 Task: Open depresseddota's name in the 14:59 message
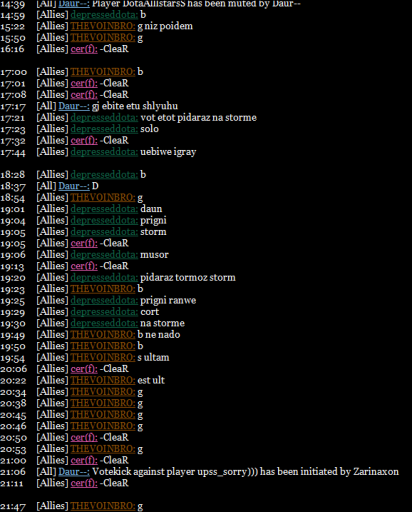click(x=104, y=15)
